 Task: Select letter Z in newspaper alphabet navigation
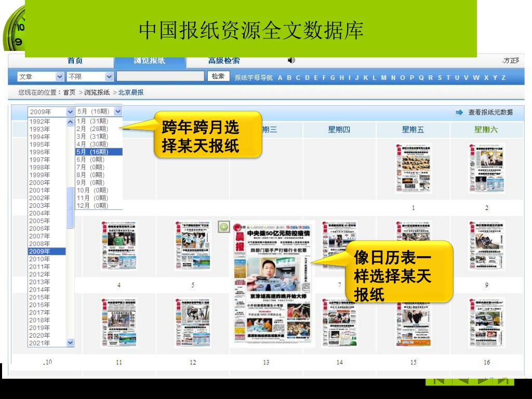503,78
